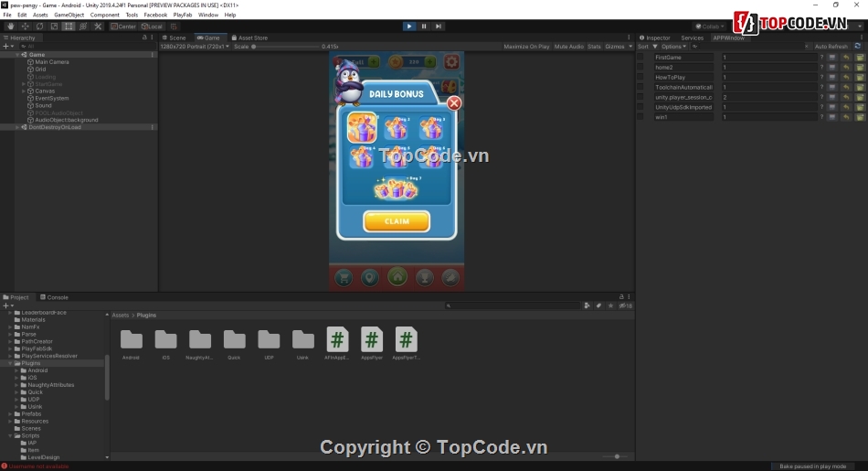Adjust the Project icon size slider
The image size is (868, 471).
click(617, 456)
